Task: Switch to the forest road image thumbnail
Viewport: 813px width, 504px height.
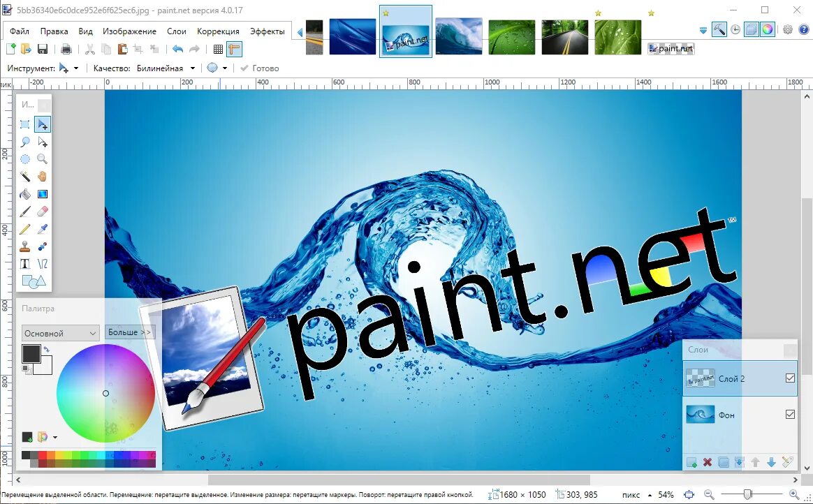Action: click(x=565, y=37)
